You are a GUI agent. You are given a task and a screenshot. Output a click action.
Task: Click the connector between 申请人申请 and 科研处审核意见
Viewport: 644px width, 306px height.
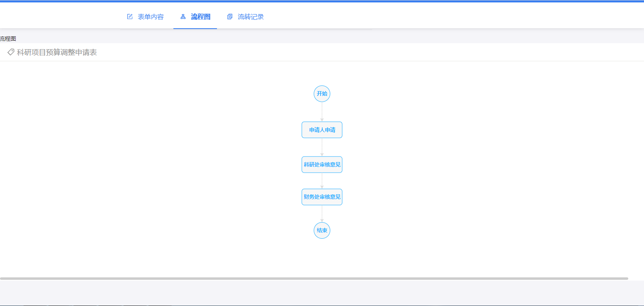tap(322, 147)
